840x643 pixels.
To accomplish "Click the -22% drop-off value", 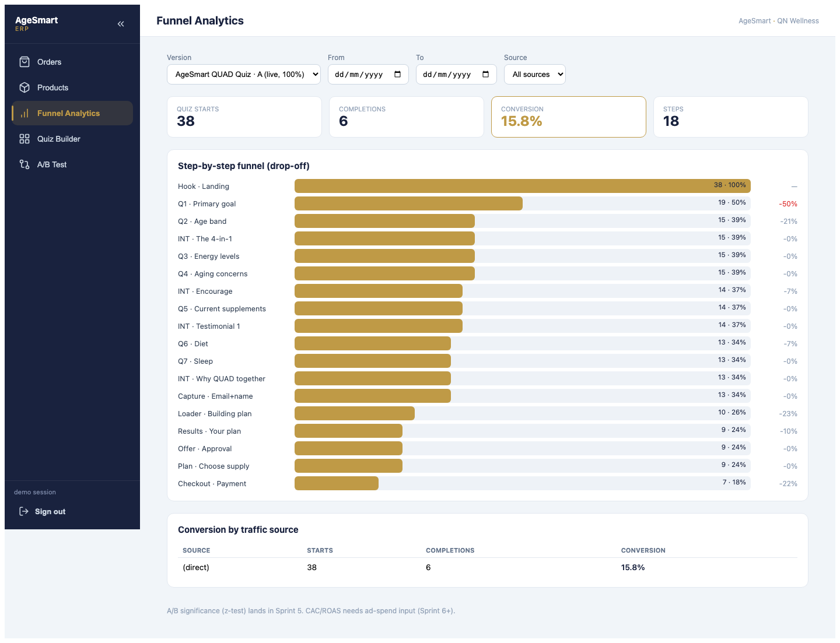I will coord(788,483).
